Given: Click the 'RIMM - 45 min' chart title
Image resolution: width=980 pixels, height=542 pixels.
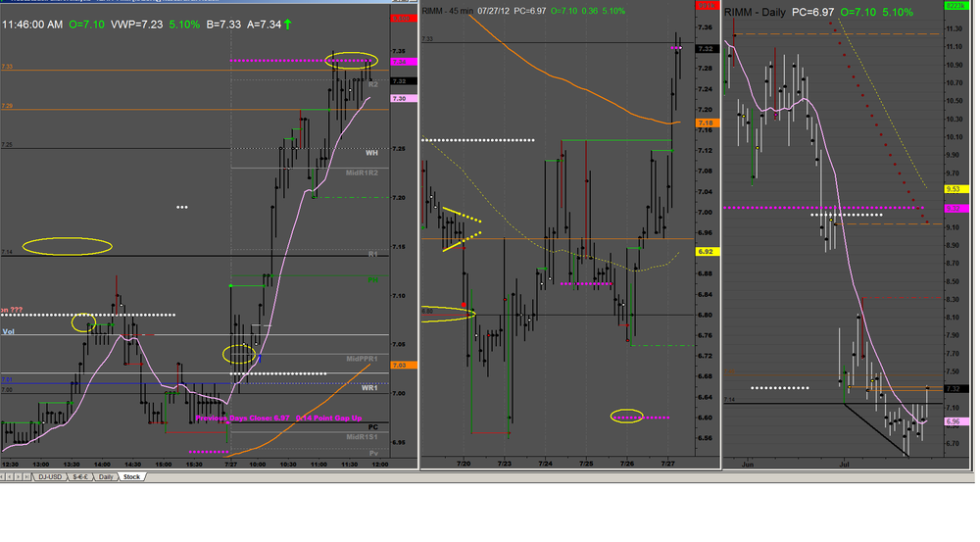Looking at the screenshot, I should click(448, 11).
